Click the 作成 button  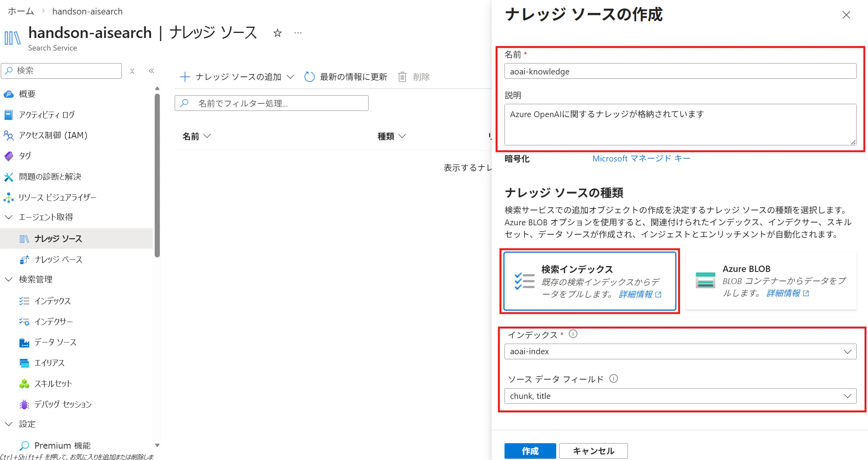tap(530, 451)
